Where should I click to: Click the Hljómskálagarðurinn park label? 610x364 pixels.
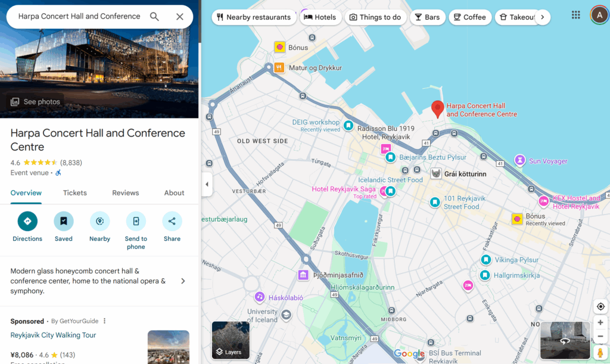point(363,287)
